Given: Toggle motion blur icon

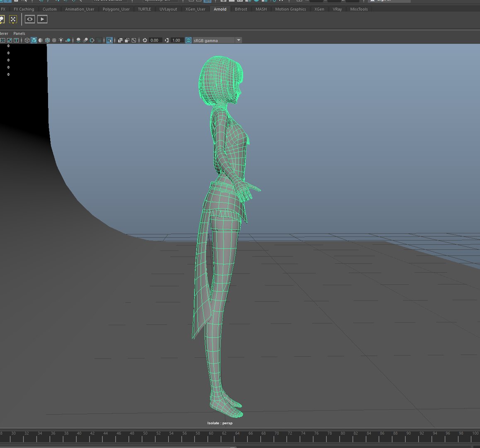Looking at the screenshot, I should [85, 40].
